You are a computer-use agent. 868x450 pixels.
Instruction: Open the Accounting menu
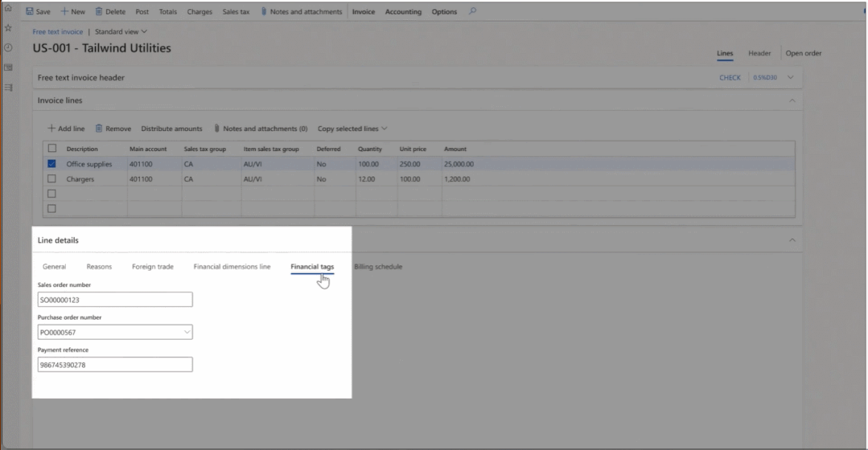point(403,11)
